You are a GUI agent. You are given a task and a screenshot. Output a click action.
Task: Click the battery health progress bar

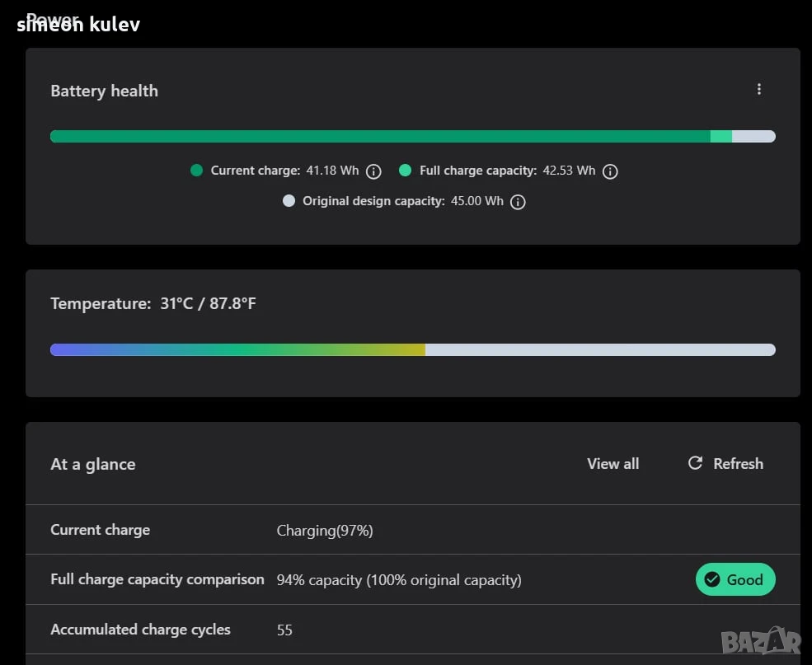click(413, 136)
